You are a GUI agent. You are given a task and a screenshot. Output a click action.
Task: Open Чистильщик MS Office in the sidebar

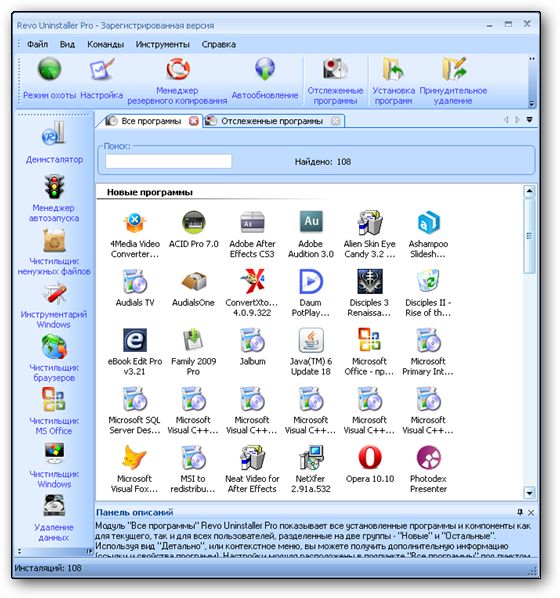[54, 411]
